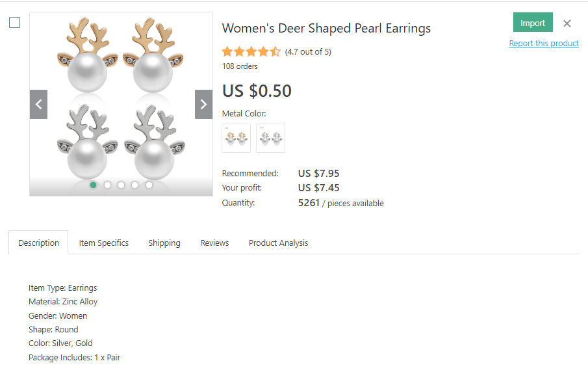Screen dimensions: 588x374
Task: Click the Report this product link
Action: (x=544, y=44)
